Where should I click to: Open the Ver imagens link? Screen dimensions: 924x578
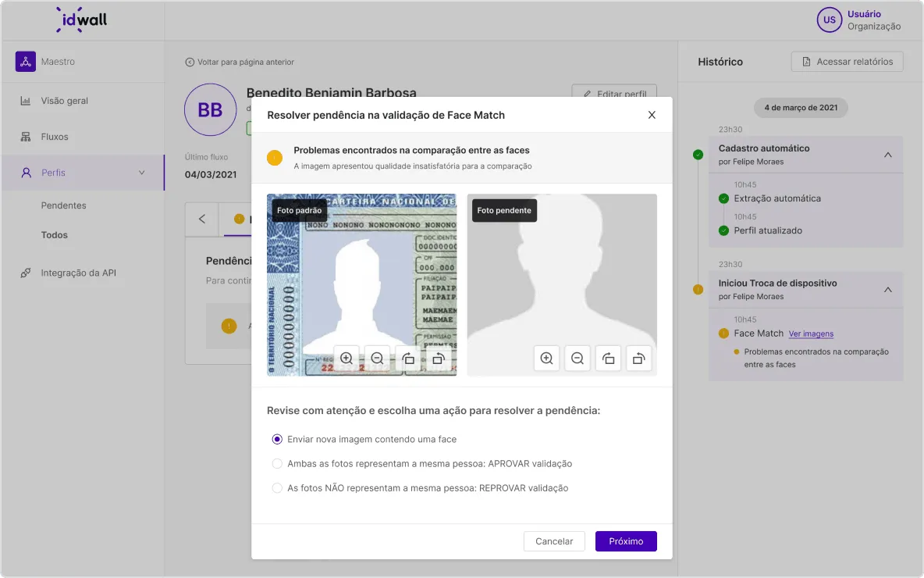point(811,334)
